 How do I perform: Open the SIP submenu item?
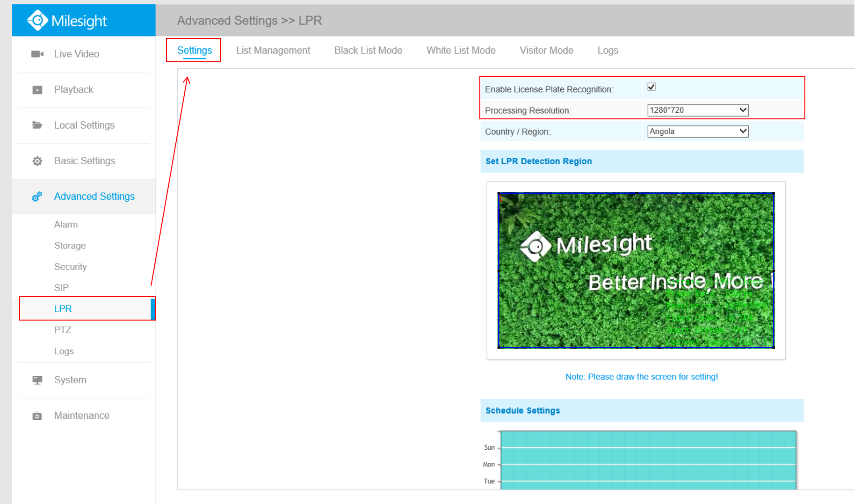pos(61,288)
